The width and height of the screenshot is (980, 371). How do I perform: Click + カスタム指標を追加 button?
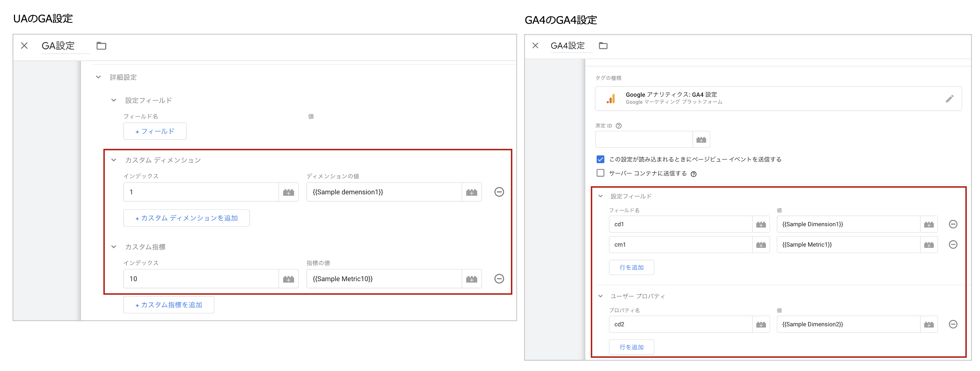[x=169, y=305]
